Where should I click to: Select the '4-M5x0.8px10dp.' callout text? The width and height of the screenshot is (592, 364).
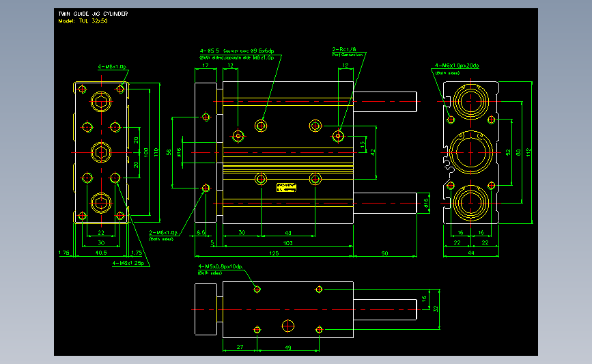[x=221, y=266]
